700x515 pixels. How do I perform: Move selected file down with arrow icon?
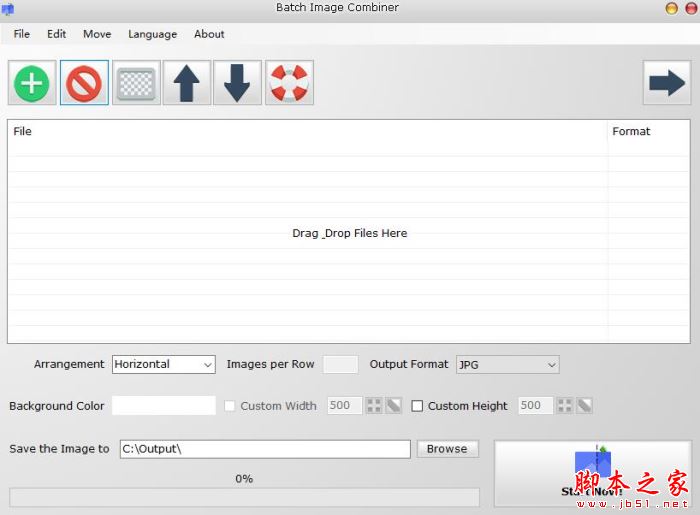[x=237, y=83]
